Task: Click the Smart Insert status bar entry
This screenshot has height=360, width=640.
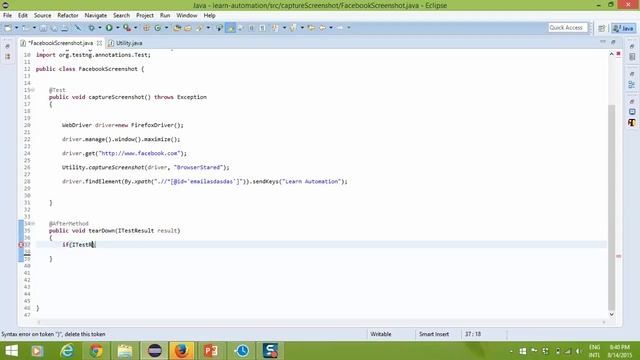Action: [433, 334]
